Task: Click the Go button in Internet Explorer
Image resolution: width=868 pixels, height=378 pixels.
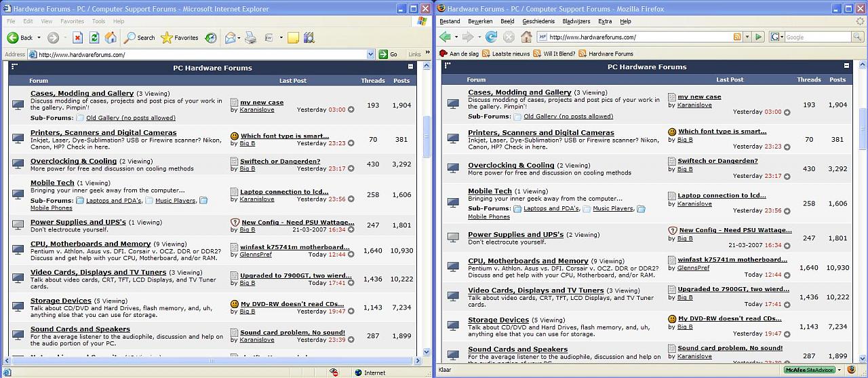Action: [x=389, y=54]
